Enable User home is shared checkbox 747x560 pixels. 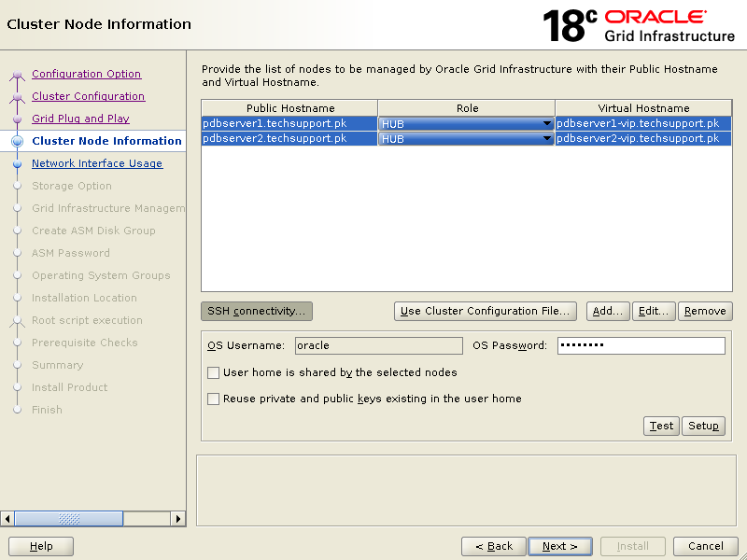[x=214, y=372]
